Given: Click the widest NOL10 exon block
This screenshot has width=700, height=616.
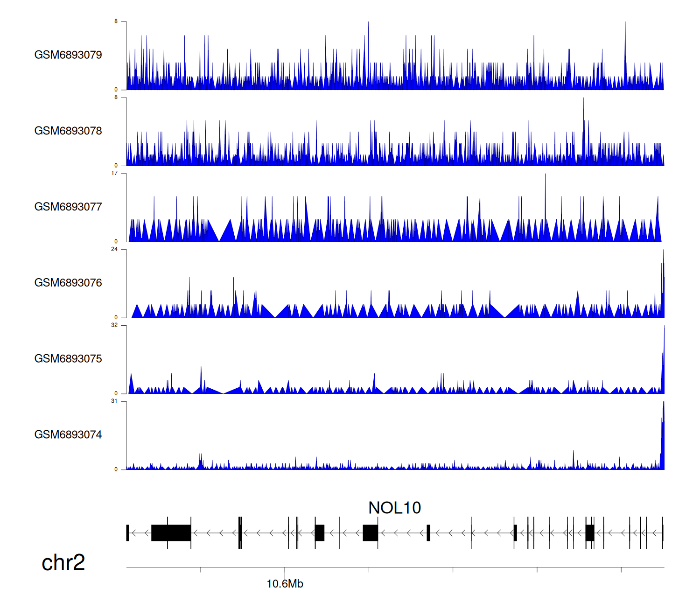Looking at the screenshot, I should (x=171, y=533).
